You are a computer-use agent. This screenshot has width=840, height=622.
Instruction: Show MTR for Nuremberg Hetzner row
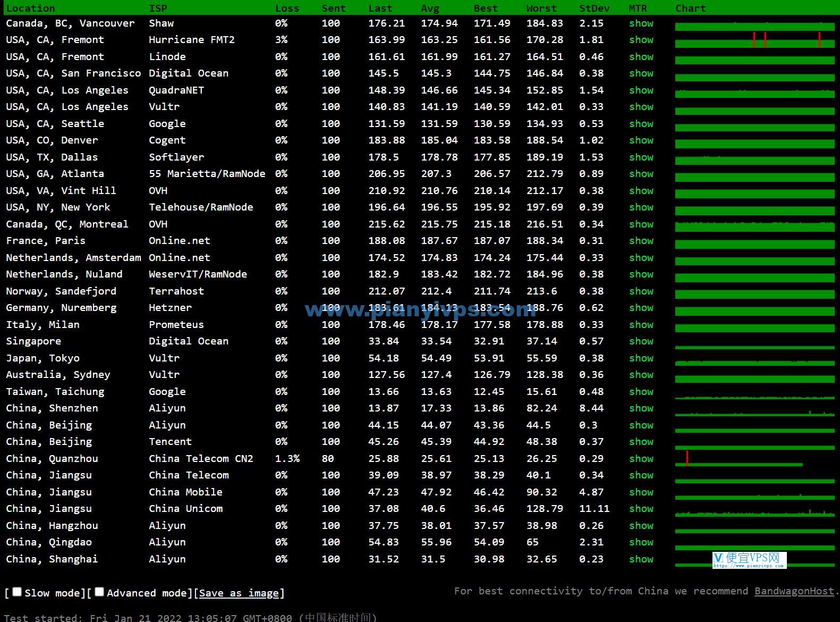(x=641, y=308)
